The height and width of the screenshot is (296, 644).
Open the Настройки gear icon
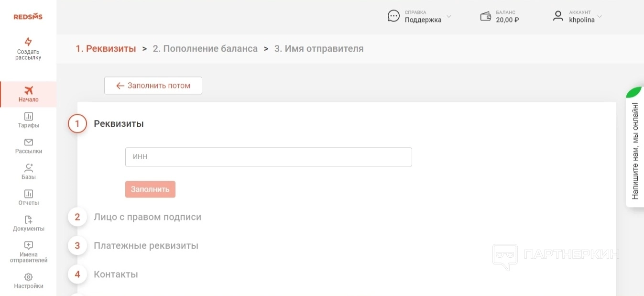click(x=28, y=277)
